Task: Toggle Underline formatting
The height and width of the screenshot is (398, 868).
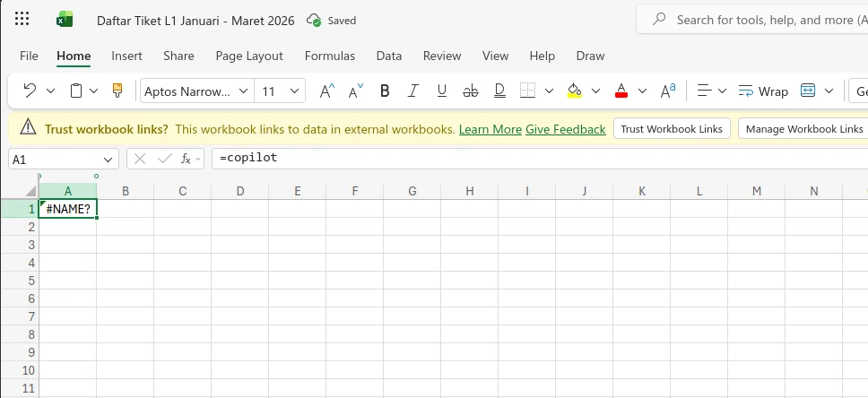Action: tap(442, 91)
